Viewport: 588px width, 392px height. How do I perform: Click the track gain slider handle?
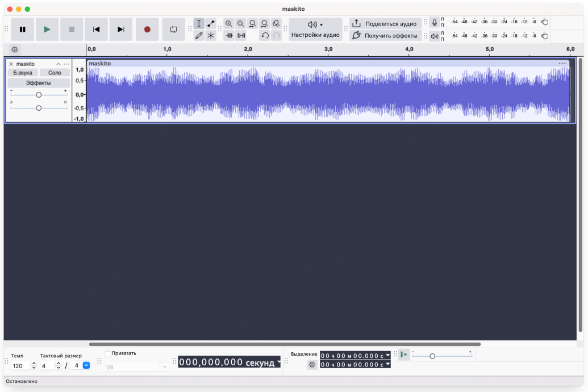(x=39, y=95)
